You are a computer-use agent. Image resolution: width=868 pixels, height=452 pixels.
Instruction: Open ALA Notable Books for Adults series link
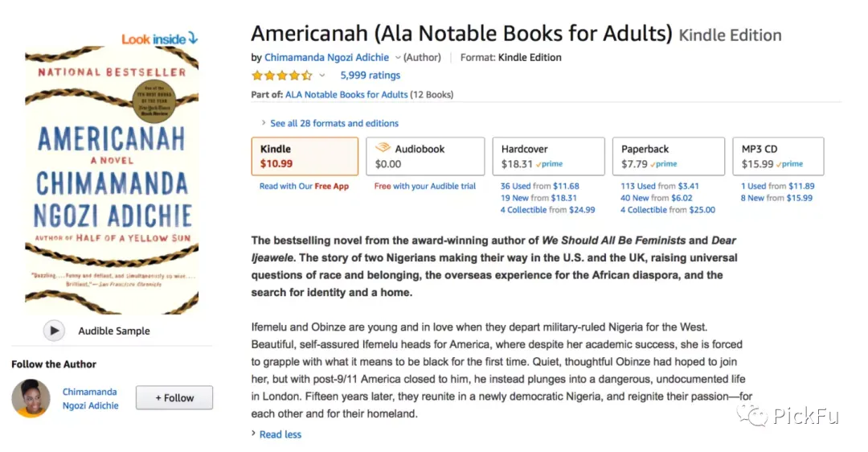346,95
